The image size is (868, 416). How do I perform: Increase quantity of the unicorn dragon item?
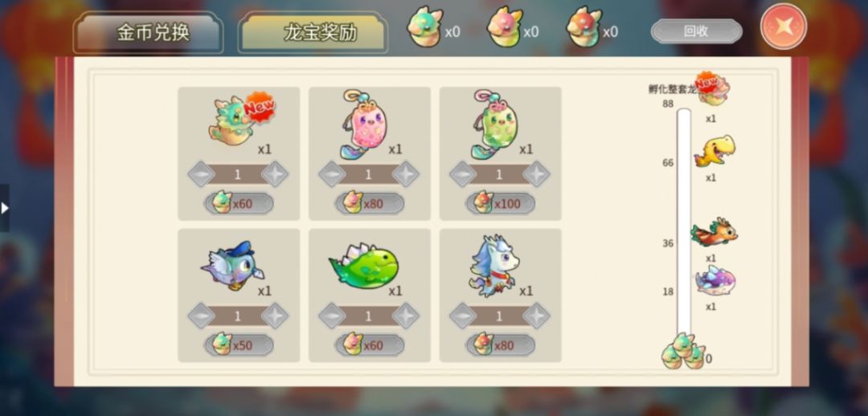point(536,316)
